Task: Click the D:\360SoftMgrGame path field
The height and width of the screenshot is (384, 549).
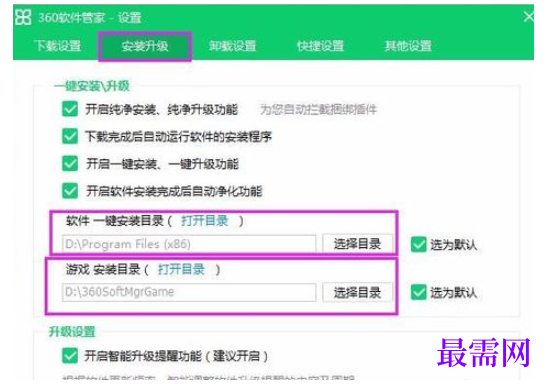Action: (189, 292)
